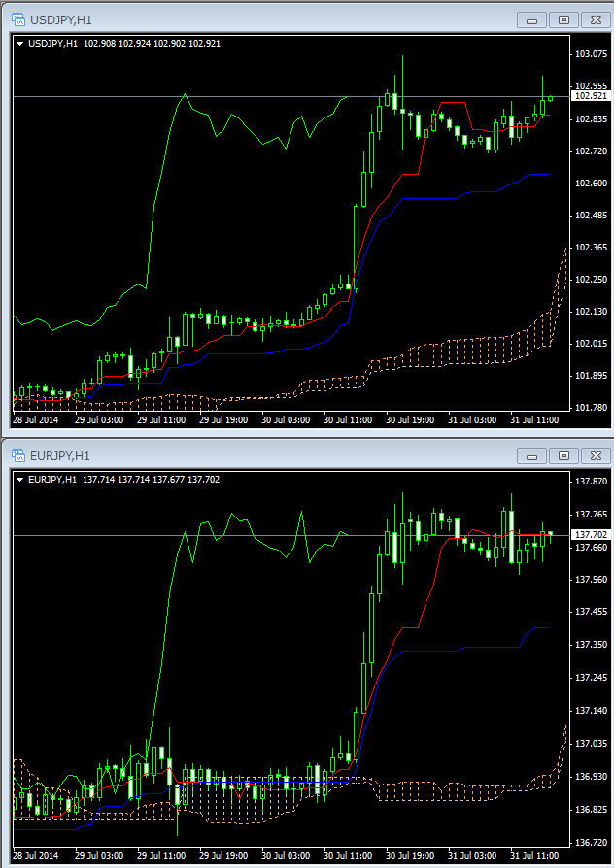Click the EURJPY,H1 window title text
The height and width of the screenshot is (868, 614).
(x=60, y=455)
